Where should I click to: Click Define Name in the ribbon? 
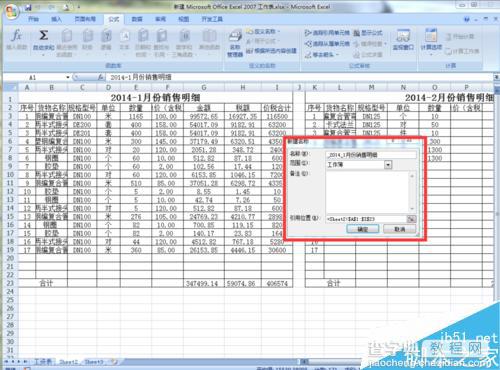point(263,32)
